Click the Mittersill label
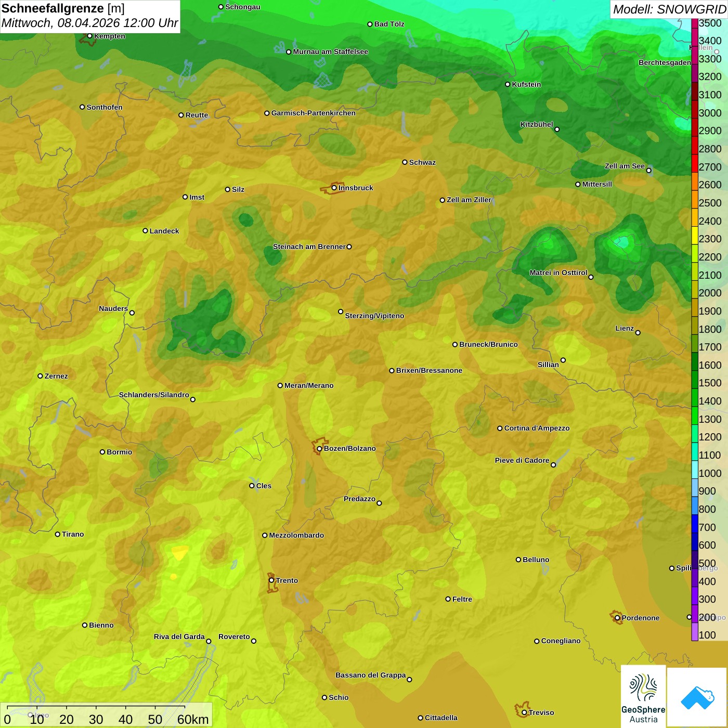728x728 pixels. (597, 184)
